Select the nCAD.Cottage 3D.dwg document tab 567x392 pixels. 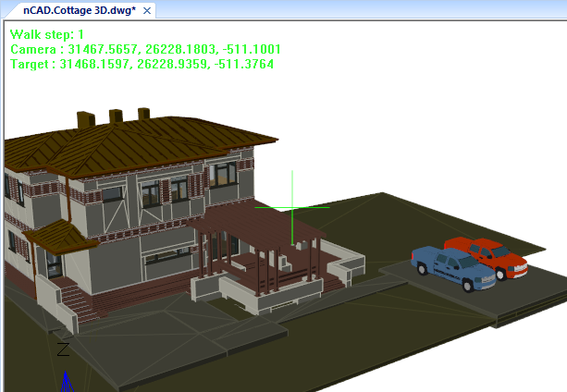click(80, 10)
